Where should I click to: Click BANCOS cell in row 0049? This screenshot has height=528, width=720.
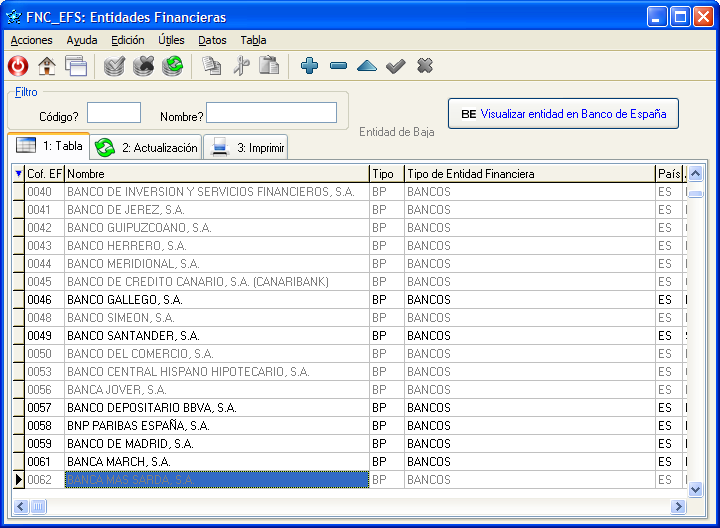click(529, 336)
